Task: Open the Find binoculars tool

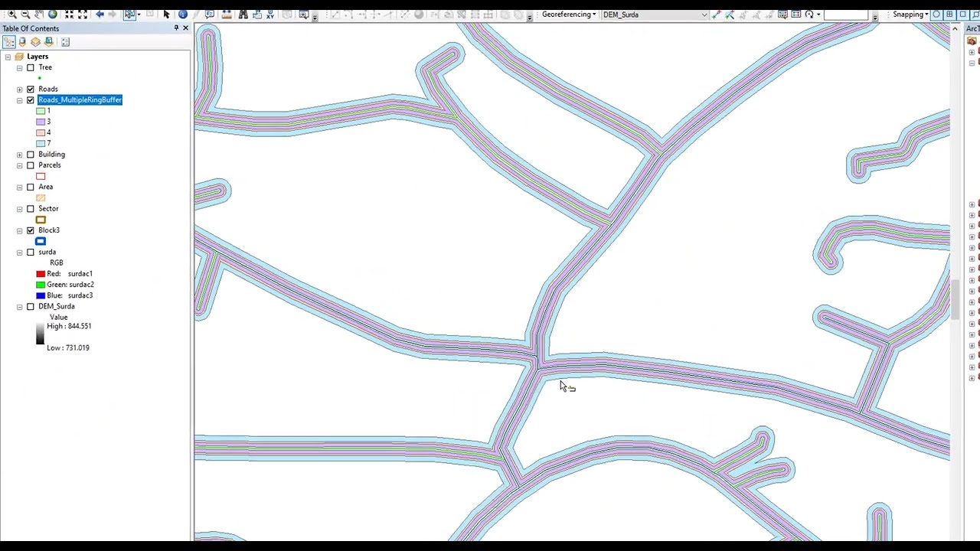Action: (243, 15)
